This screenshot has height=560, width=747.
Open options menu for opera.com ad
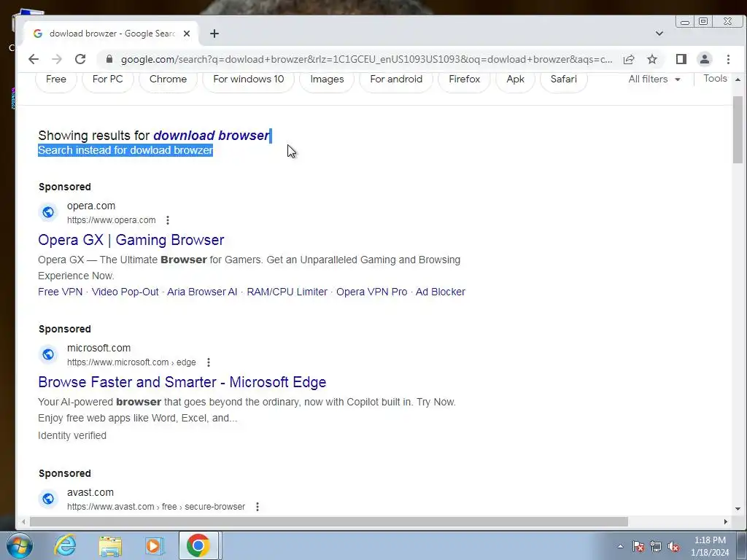168,220
